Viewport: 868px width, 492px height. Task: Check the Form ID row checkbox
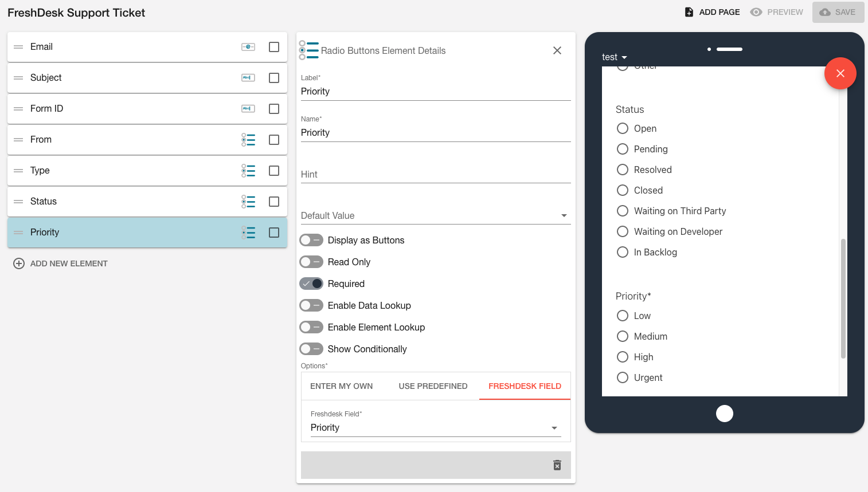(x=274, y=109)
